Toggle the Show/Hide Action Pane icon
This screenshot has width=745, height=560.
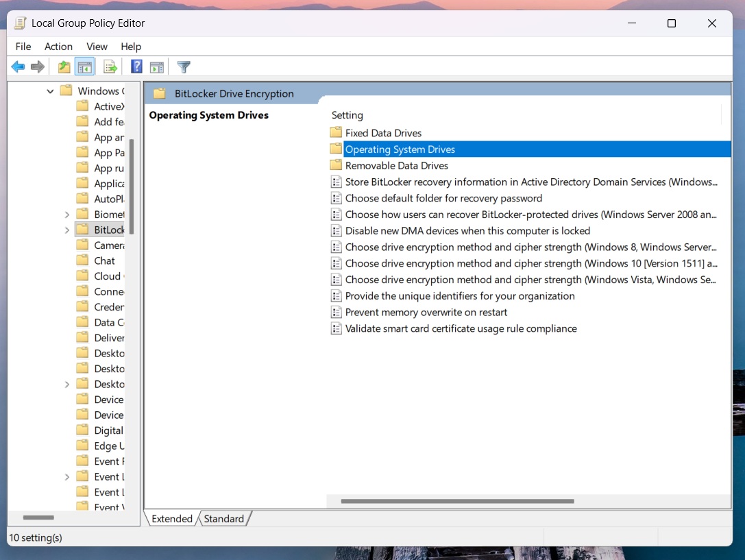pyautogui.click(x=157, y=66)
